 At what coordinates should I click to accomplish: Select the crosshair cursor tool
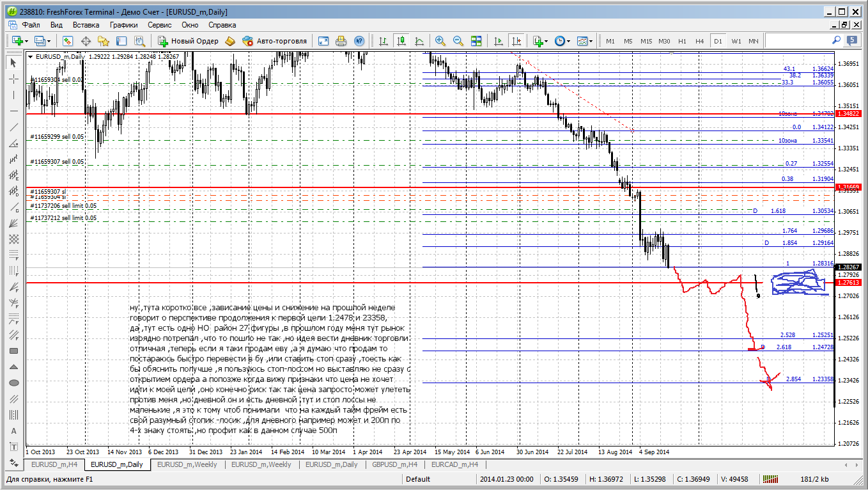14,79
